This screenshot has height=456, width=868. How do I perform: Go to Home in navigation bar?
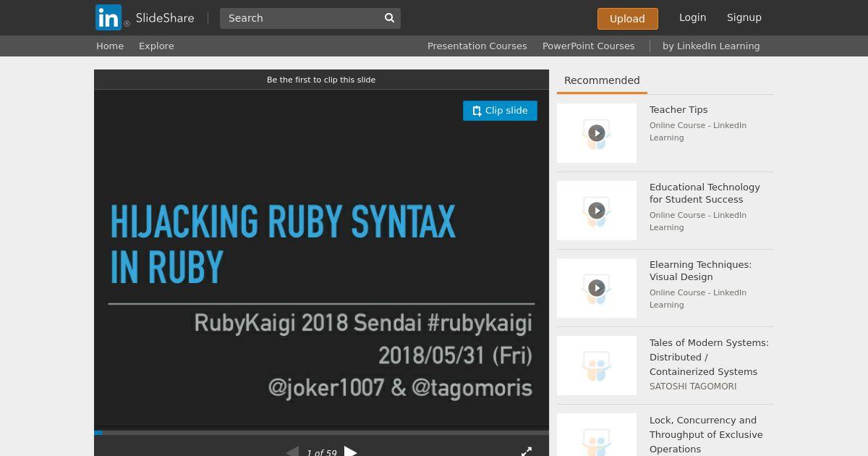click(x=110, y=46)
